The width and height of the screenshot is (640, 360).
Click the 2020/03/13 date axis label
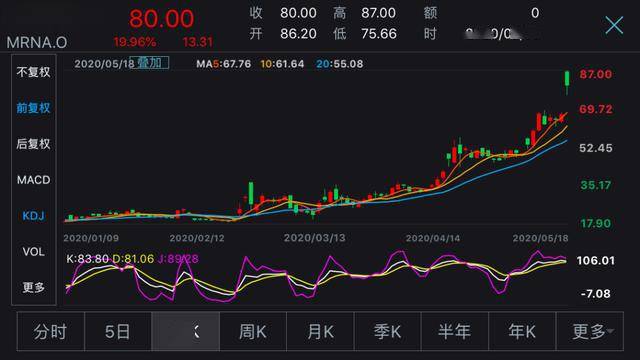pyautogui.click(x=314, y=238)
